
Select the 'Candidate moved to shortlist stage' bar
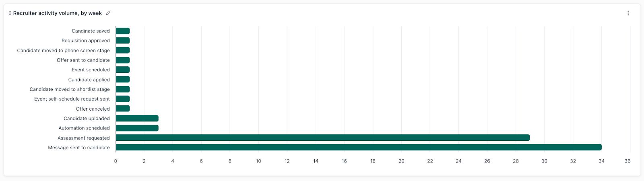point(123,89)
